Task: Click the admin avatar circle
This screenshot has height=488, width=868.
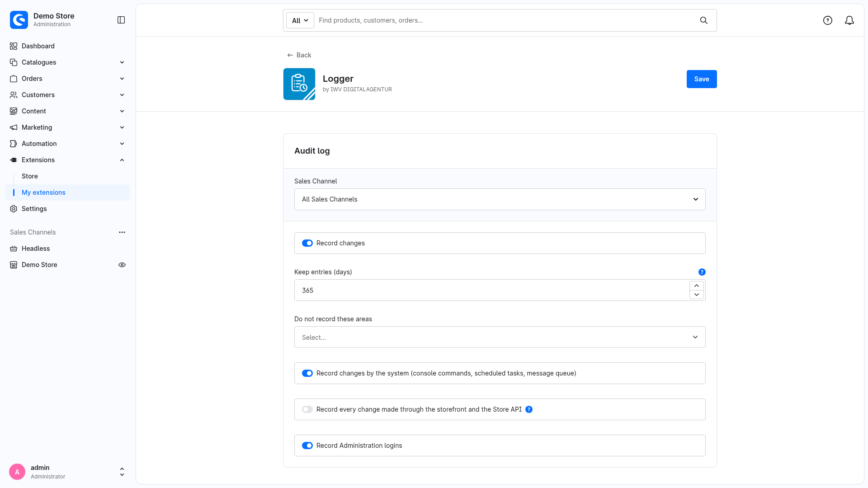Action: 17,472
